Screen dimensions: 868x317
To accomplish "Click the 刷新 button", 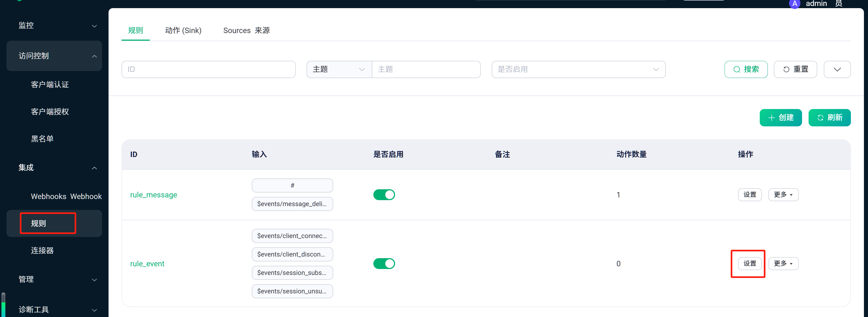I will point(829,118).
